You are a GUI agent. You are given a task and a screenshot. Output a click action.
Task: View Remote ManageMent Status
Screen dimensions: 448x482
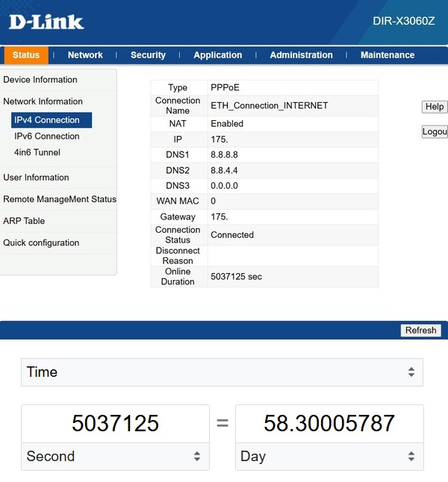tap(60, 199)
